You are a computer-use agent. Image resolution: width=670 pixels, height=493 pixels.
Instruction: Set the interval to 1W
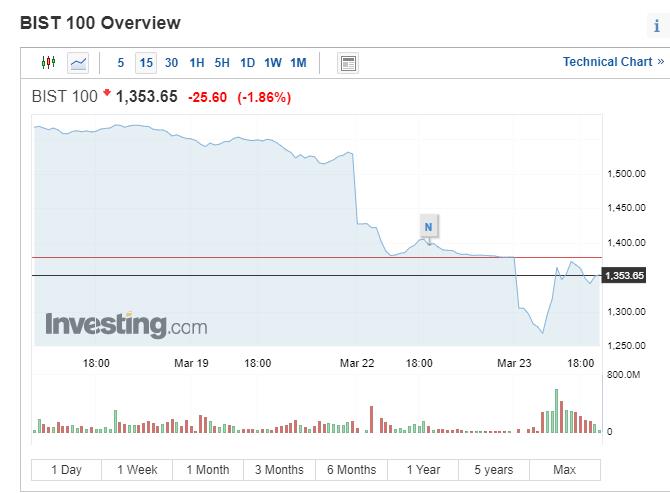(x=273, y=63)
